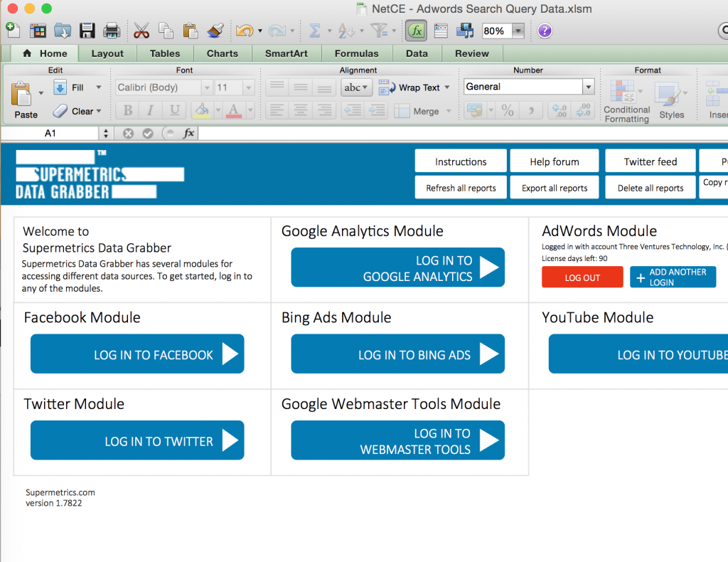Open Help with question mark icon
The image size is (728, 562).
point(545,31)
